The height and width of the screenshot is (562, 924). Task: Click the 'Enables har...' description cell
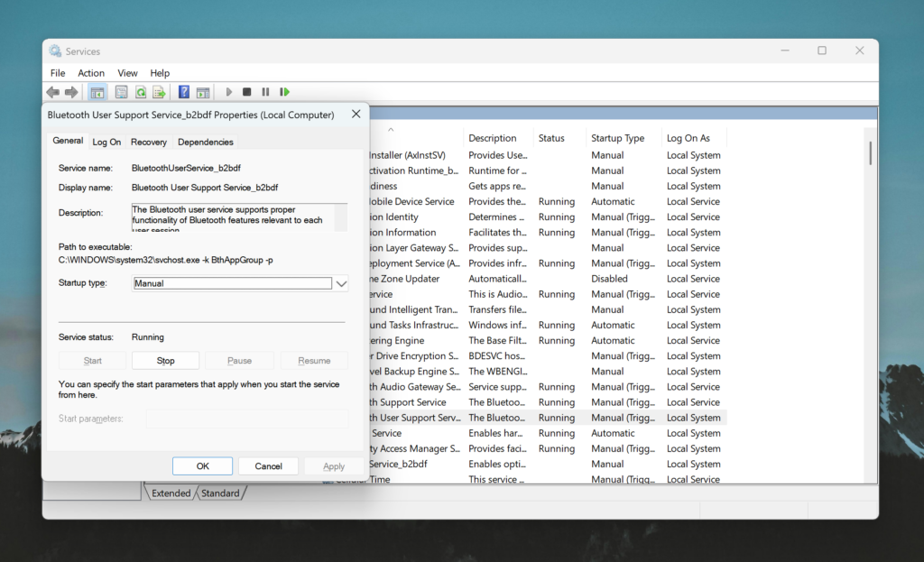point(496,433)
